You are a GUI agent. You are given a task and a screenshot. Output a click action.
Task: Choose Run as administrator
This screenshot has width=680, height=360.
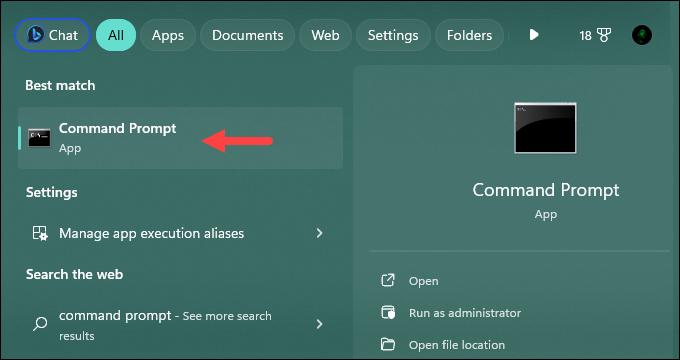click(x=465, y=313)
